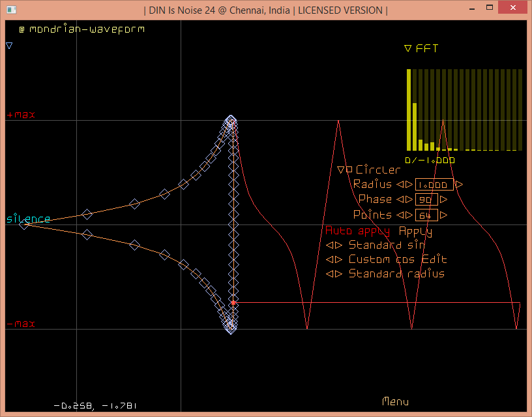Image resolution: width=532 pixels, height=417 pixels.
Task: Collapse the Circler panel triangle
Action: tap(340, 170)
